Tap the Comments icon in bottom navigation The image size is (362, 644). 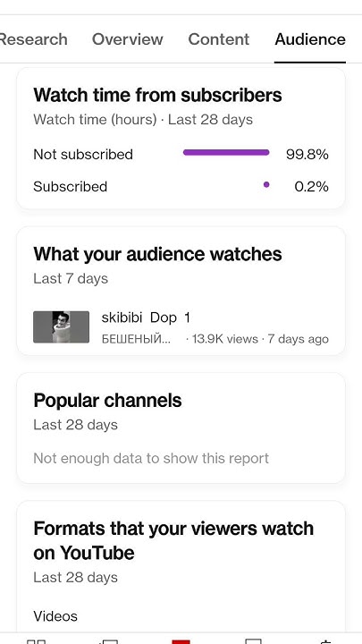pyautogui.click(x=253, y=641)
